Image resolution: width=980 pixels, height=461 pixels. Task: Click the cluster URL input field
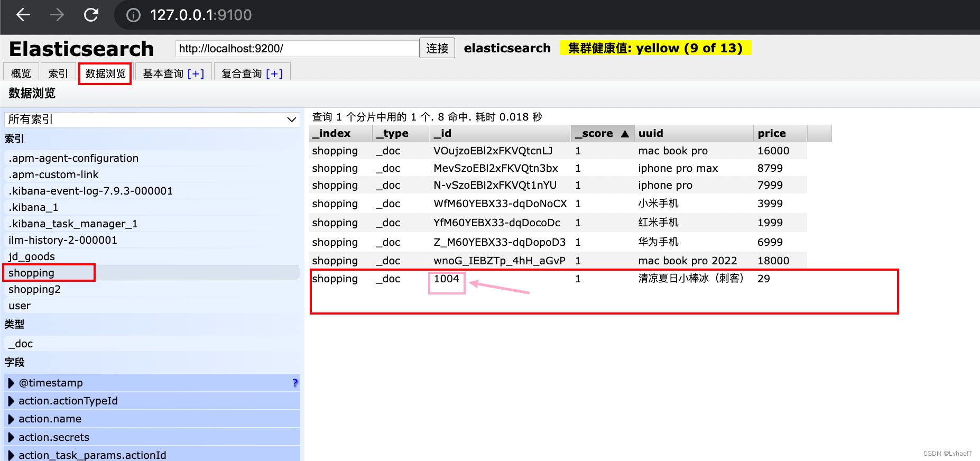[x=297, y=49]
